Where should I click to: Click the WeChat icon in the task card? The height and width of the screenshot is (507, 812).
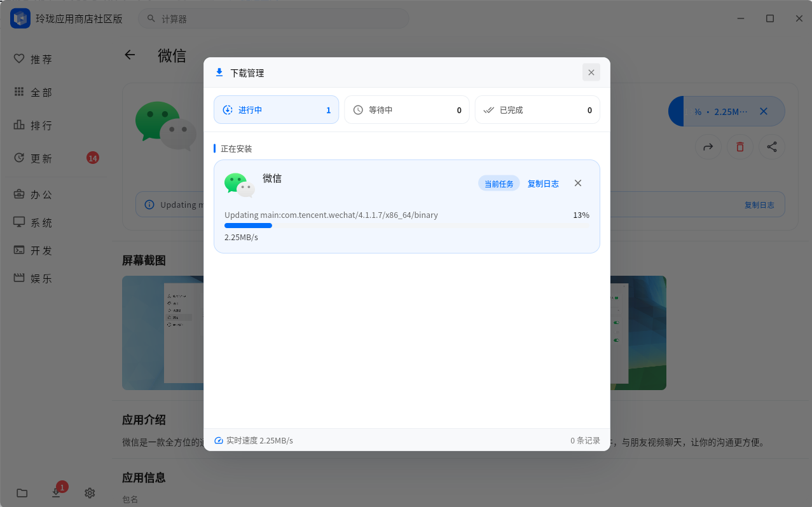pyautogui.click(x=240, y=185)
